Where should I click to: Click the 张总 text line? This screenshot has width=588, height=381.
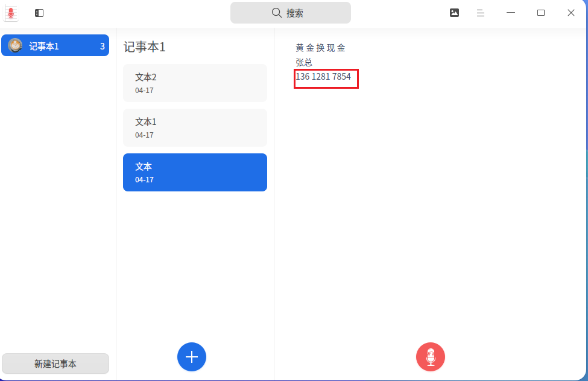(x=304, y=63)
